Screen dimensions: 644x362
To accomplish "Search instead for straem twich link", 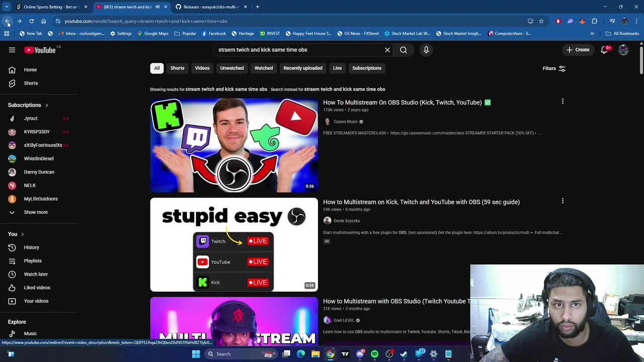I will click(345, 89).
